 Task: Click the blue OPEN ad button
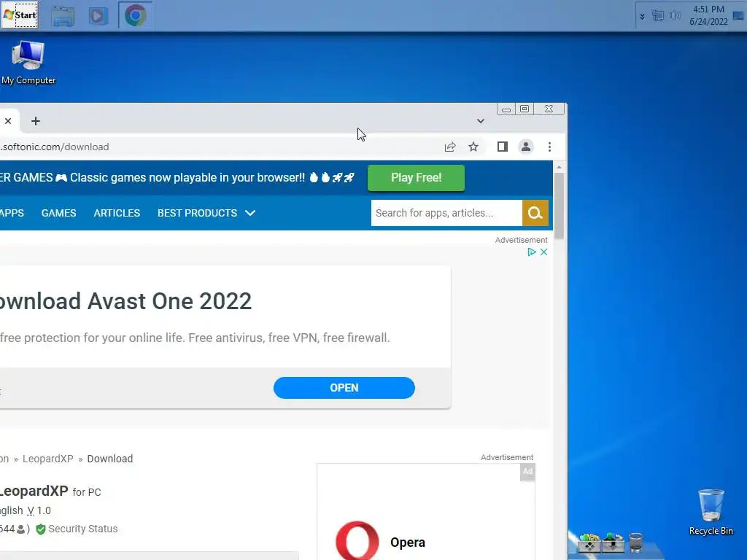344,388
